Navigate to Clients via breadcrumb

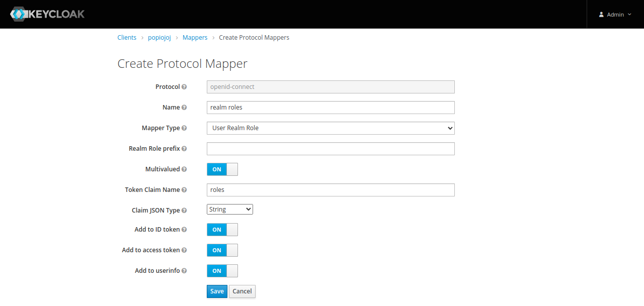coord(127,37)
